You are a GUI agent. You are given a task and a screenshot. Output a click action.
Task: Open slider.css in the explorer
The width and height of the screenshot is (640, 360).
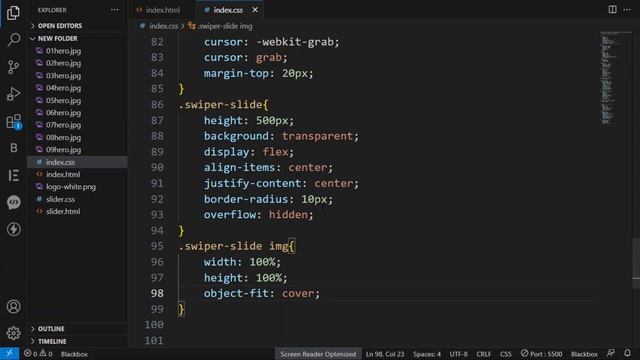(x=60, y=199)
